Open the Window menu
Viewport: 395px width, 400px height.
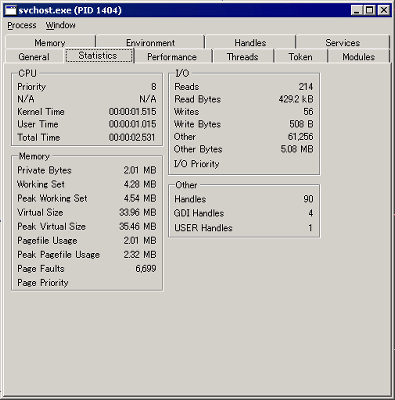[x=60, y=25]
